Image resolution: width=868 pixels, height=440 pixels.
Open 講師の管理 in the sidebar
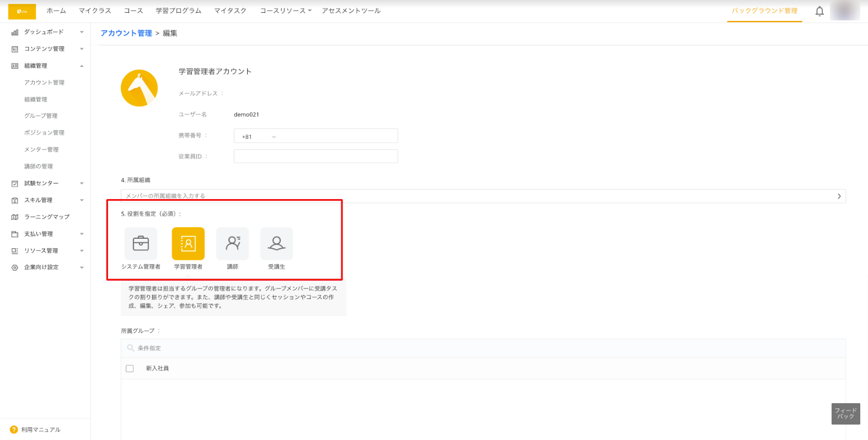click(x=39, y=167)
